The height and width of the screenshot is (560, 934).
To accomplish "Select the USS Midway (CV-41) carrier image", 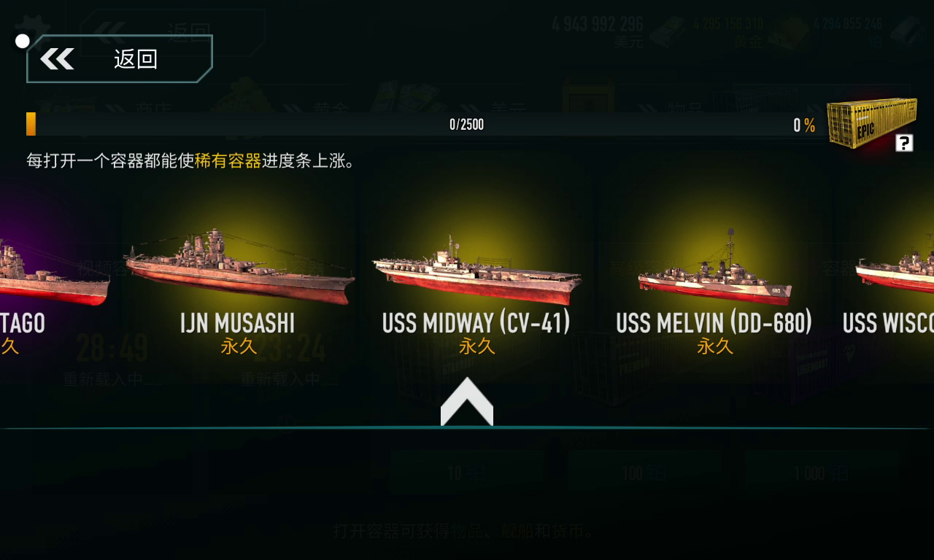I will tap(477, 270).
